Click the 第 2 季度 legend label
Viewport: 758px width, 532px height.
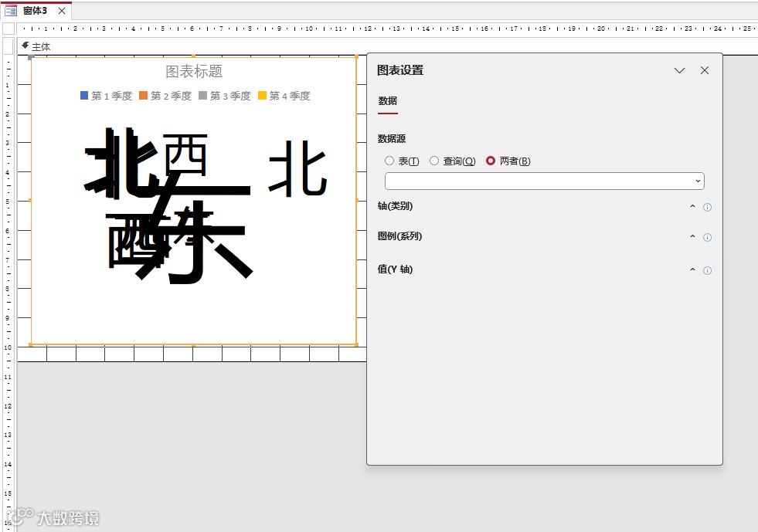171,96
